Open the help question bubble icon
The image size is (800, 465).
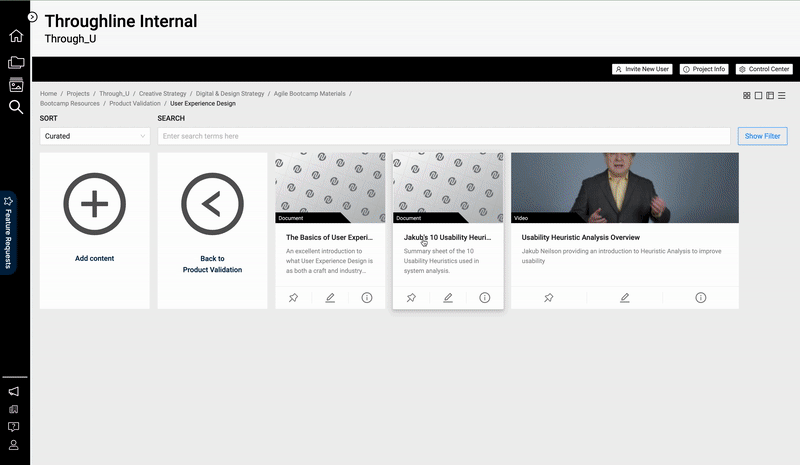click(x=14, y=427)
